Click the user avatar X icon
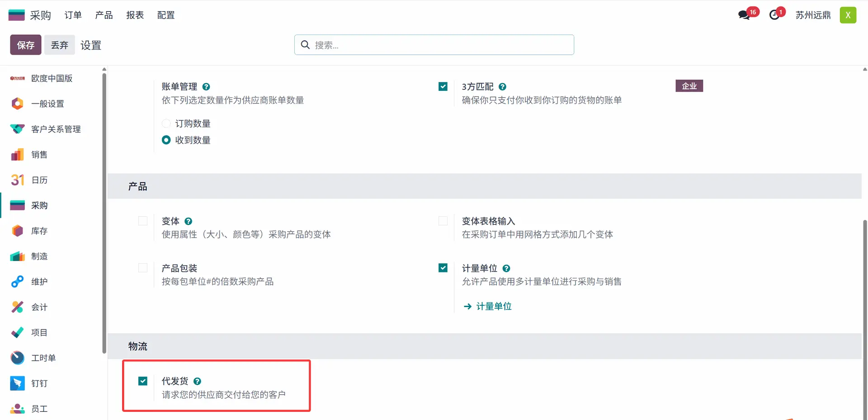 point(848,15)
